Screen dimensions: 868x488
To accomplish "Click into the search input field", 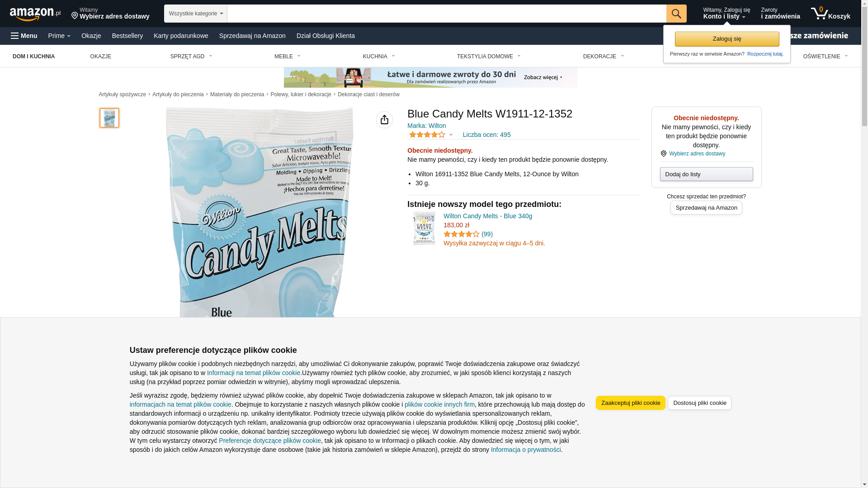I will click(x=447, y=14).
